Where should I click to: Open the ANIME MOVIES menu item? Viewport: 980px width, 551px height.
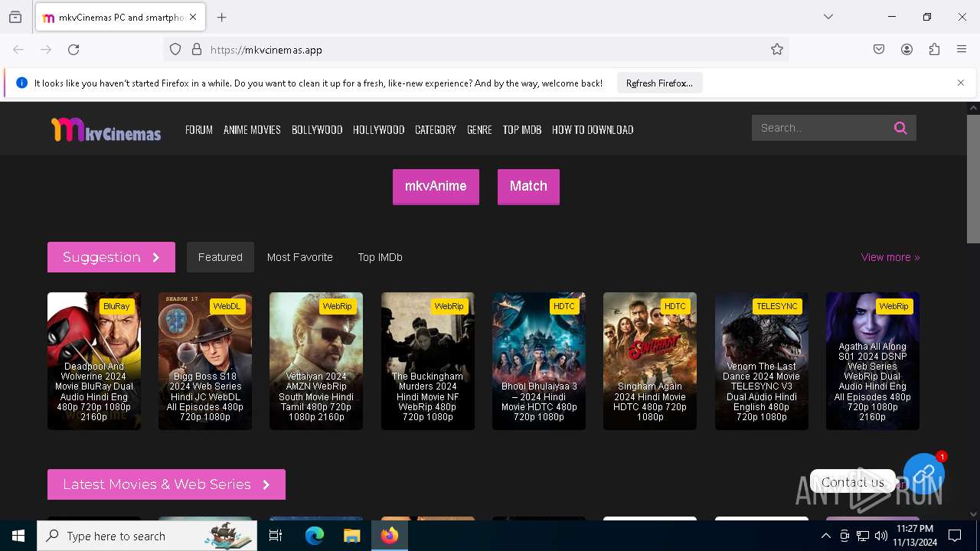[252, 130]
